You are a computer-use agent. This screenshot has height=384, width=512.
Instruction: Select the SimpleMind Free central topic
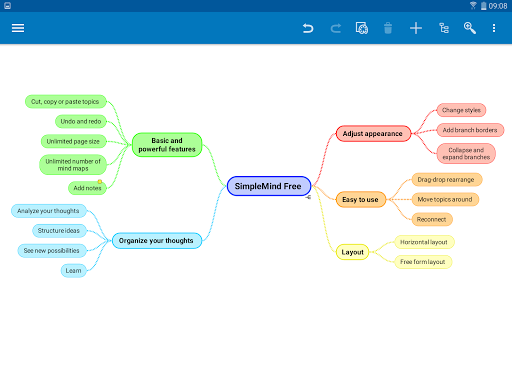tap(269, 186)
